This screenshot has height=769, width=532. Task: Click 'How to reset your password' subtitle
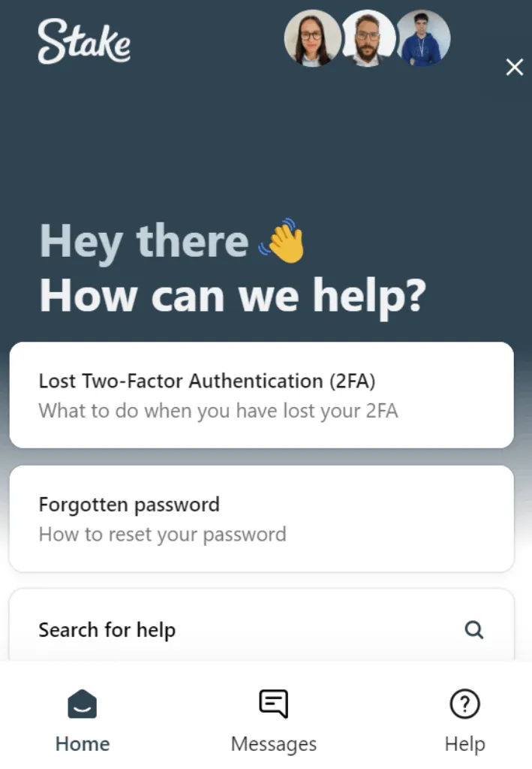pos(162,535)
